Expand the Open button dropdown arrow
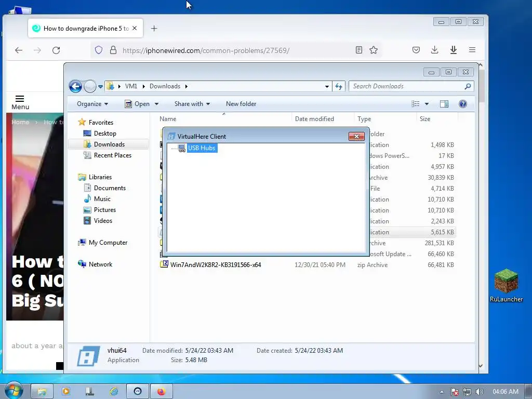Image resolution: width=532 pixels, height=399 pixels. pos(156,104)
